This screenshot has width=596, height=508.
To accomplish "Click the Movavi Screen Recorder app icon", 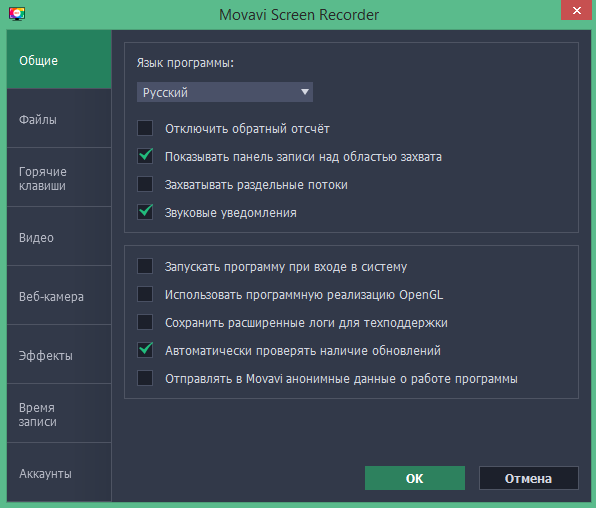I will click(x=17, y=14).
